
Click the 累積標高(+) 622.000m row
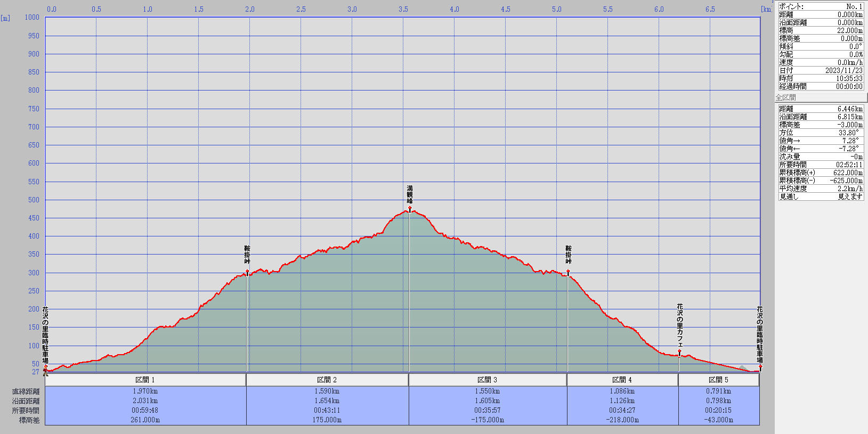[x=821, y=173]
